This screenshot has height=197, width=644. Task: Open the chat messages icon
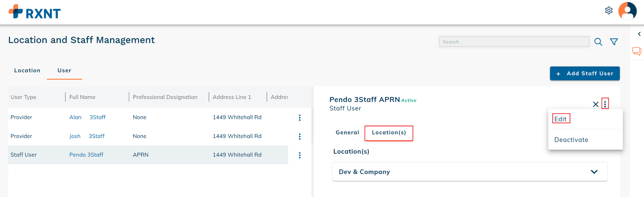637,51
